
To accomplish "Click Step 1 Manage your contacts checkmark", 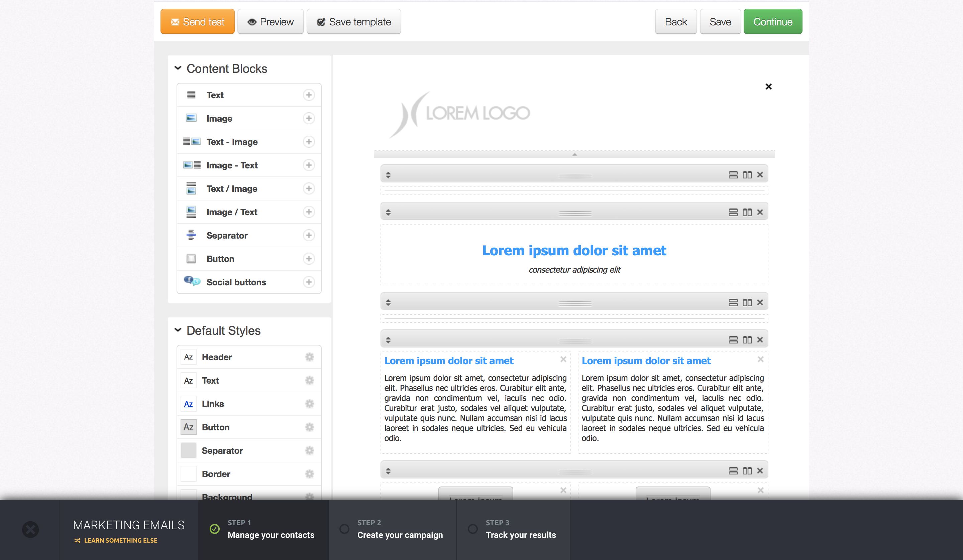I will pyautogui.click(x=215, y=529).
